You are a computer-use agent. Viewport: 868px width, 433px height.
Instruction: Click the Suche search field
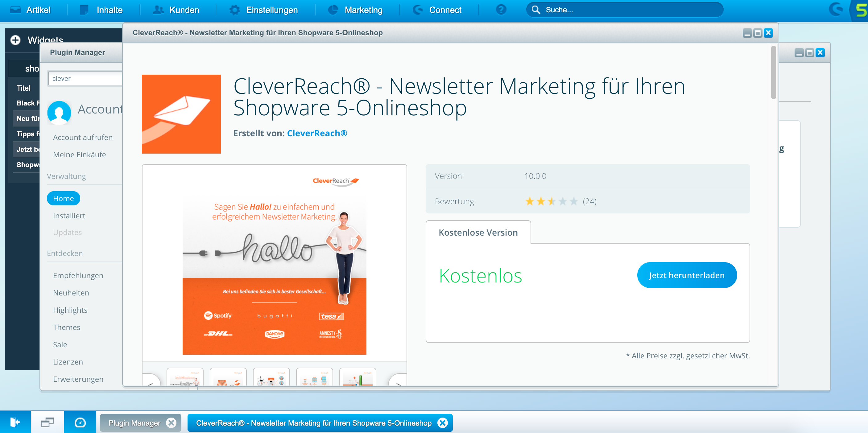point(625,10)
